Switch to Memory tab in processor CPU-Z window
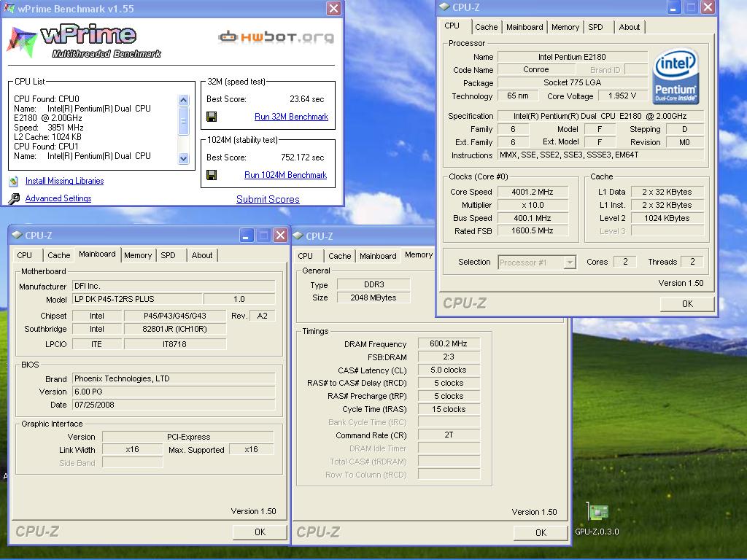Viewport: 747px width, 560px height. coord(565,27)
